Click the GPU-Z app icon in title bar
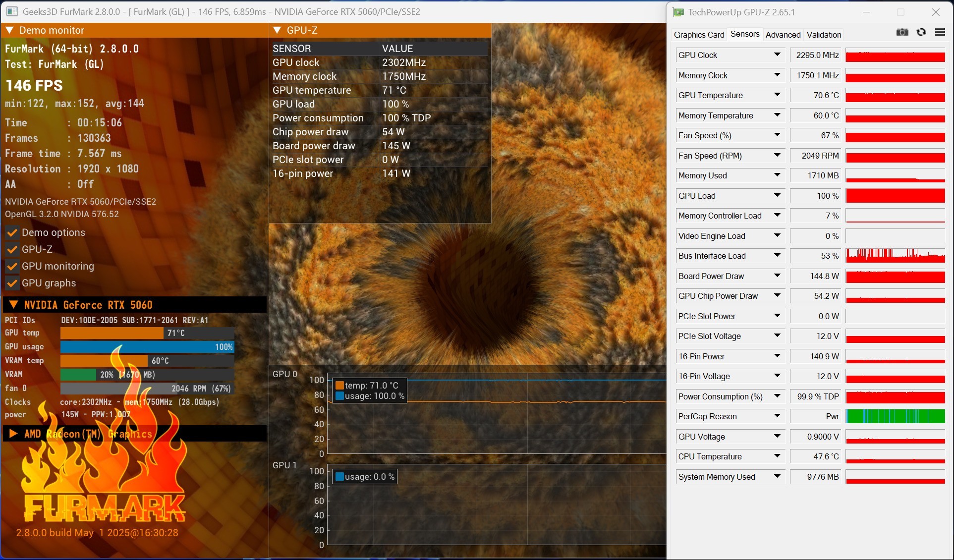954x560 pixels. click(x=678, y=12)
